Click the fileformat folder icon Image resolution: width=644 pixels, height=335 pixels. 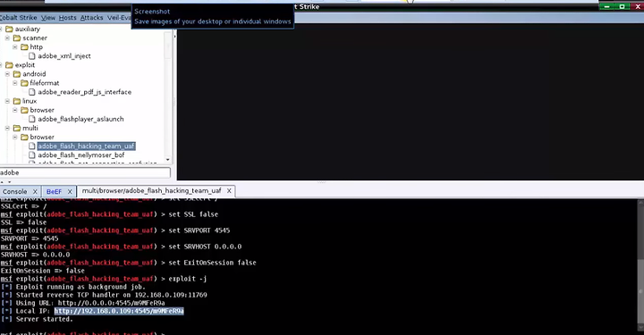click(x=24, y=83)
